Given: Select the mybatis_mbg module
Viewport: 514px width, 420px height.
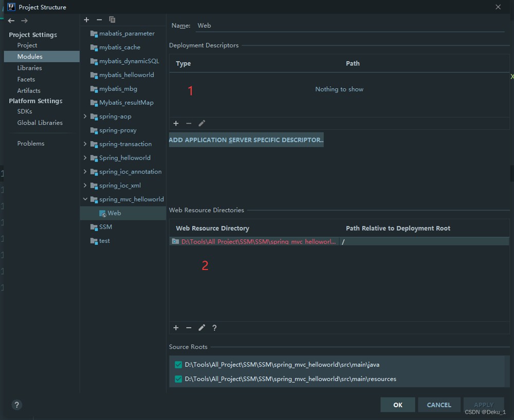Looking at the screenshot, I should tap(118, 89).
